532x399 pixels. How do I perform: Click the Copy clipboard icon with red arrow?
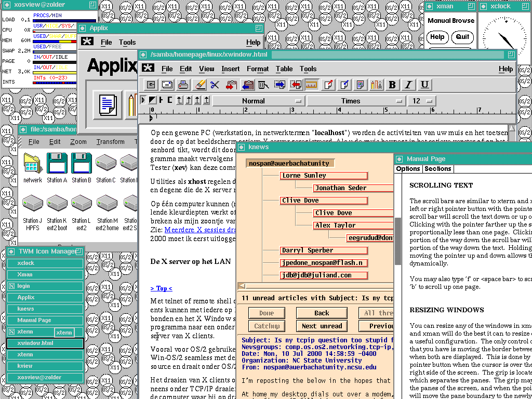click(x=231, y=85)
